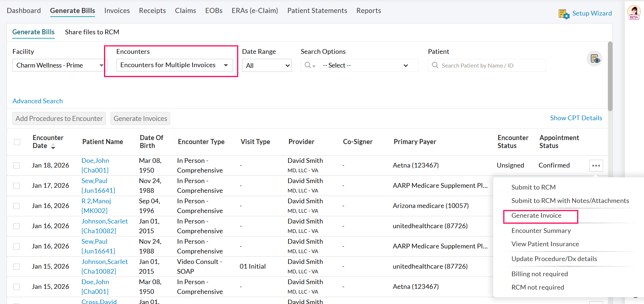Open the Facility dropdown Charm Wellness - Prime

pyautogui.click(x=60, y=65)
